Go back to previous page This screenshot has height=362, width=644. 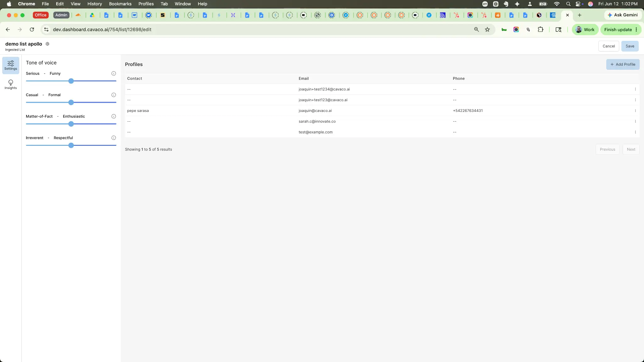8,30
